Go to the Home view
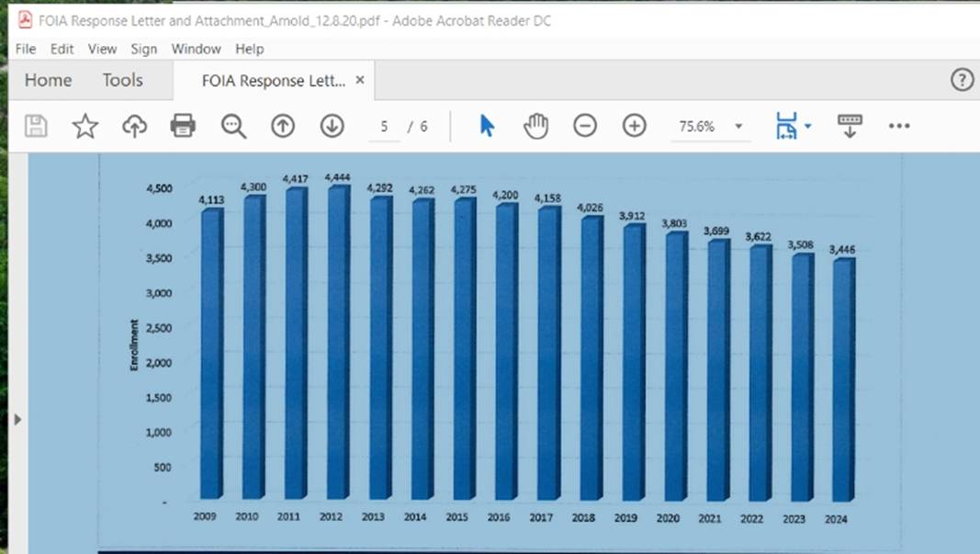 tap(48, 81)
